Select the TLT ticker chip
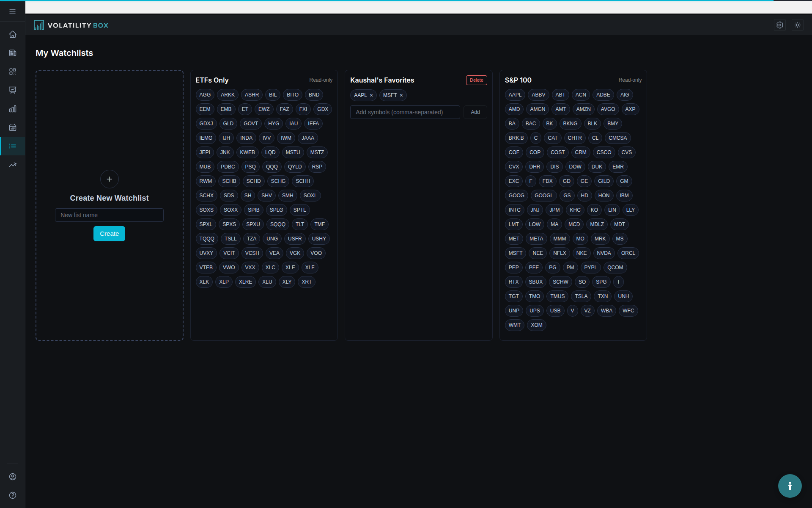This screenshot has width=812, height=508. [300, 224]
